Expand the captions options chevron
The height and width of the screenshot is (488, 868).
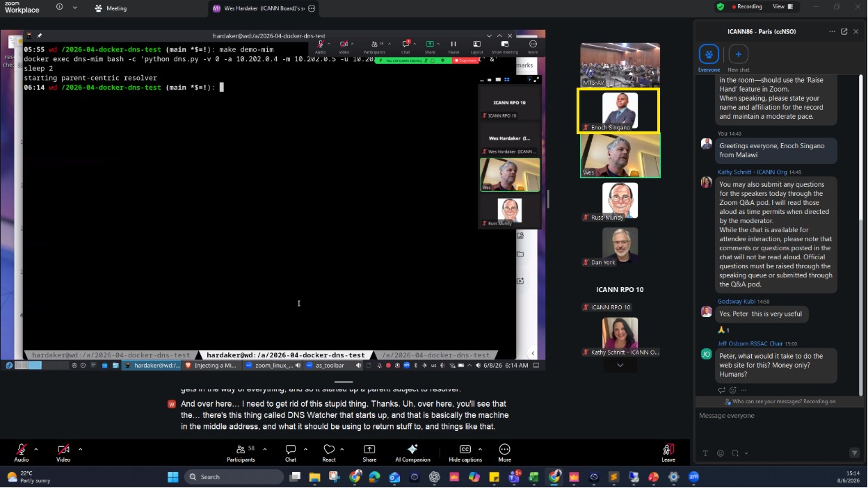click(x=480, y=449)
